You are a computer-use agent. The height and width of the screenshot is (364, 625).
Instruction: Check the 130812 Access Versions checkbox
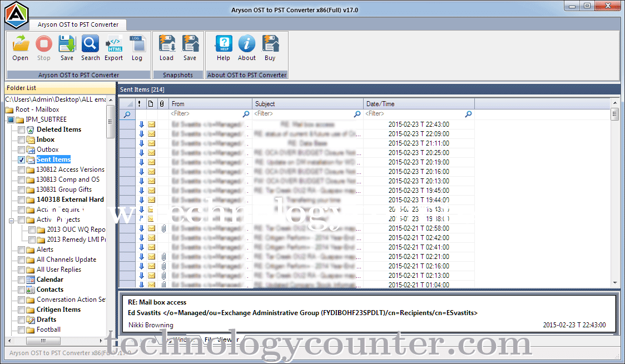pyautogui.click(x=22, y=169)
